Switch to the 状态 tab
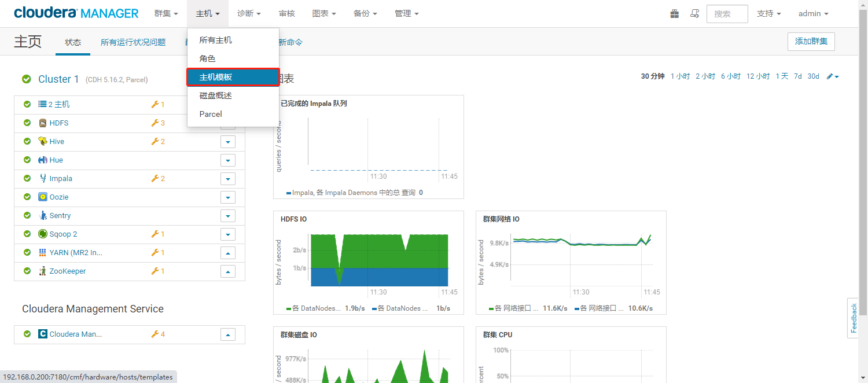868x383 pixels. coord(73,42)
